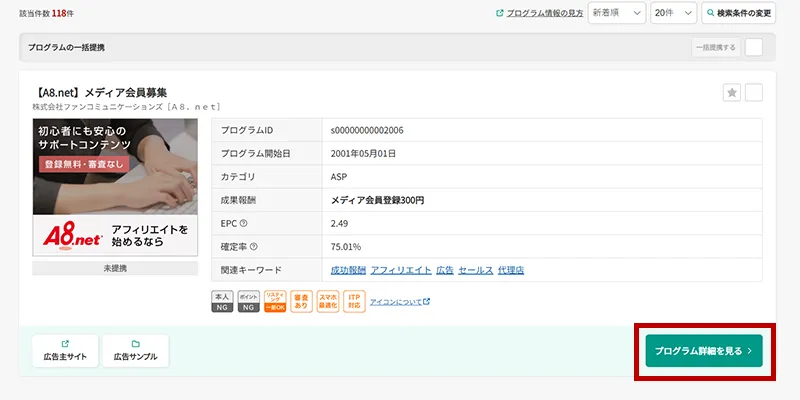Click the 未提携 status label
This screenshot has height=400, width=800.
pos(115,268)
